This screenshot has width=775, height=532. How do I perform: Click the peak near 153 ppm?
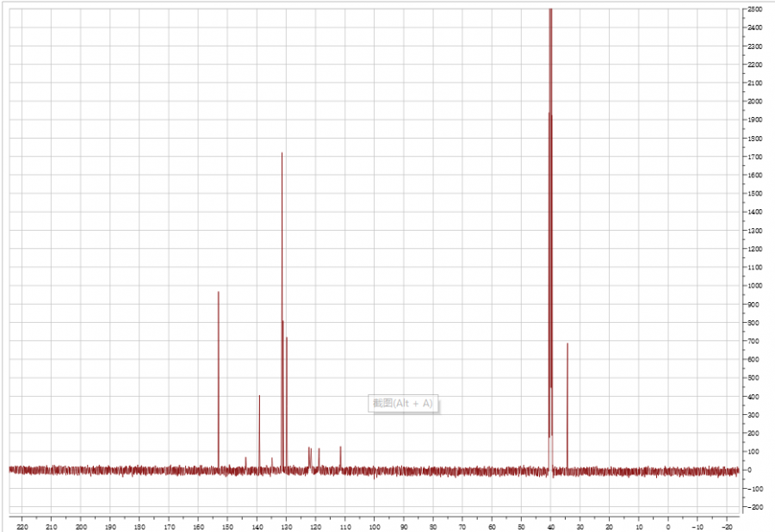[218, 379]
